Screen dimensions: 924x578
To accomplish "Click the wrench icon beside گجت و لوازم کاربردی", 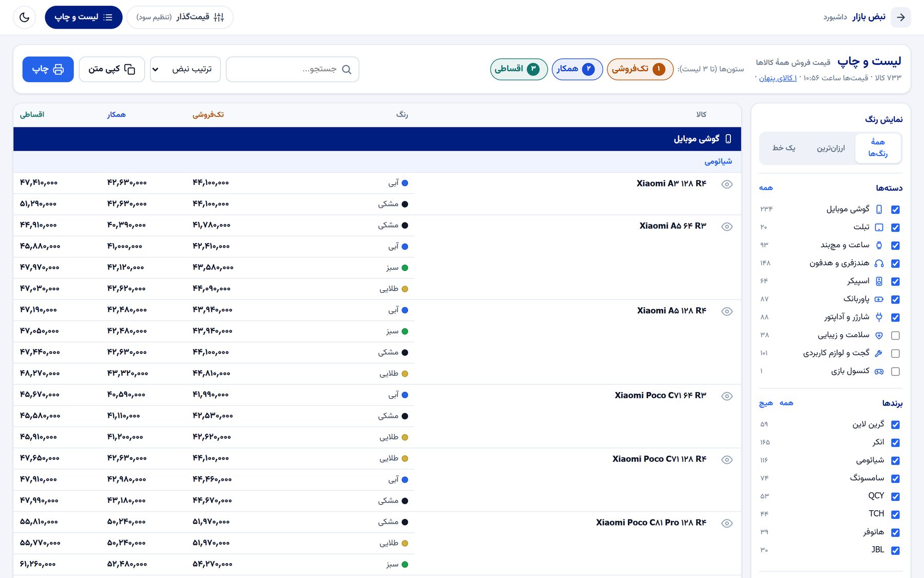I will [x=879, y=353].
